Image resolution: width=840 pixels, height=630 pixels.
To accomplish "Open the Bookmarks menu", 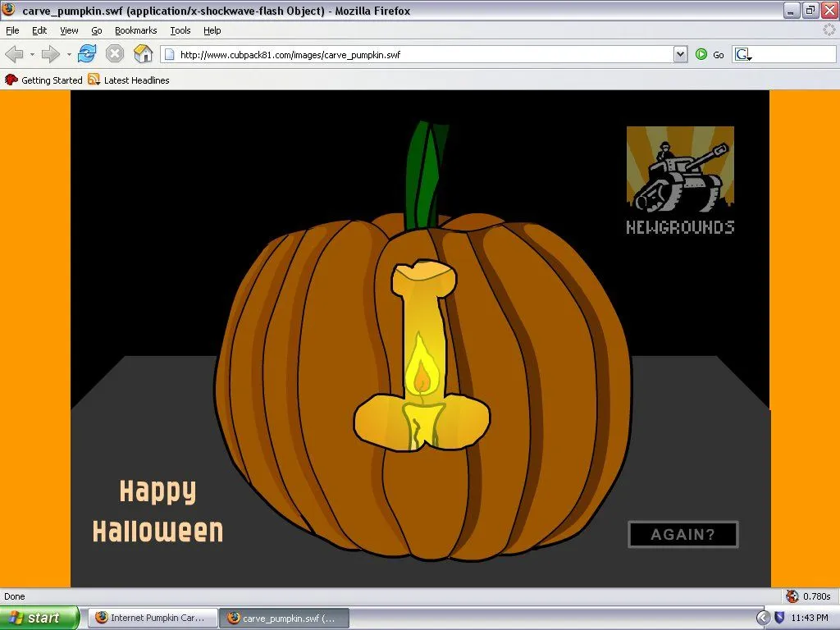I will [135, 30].
